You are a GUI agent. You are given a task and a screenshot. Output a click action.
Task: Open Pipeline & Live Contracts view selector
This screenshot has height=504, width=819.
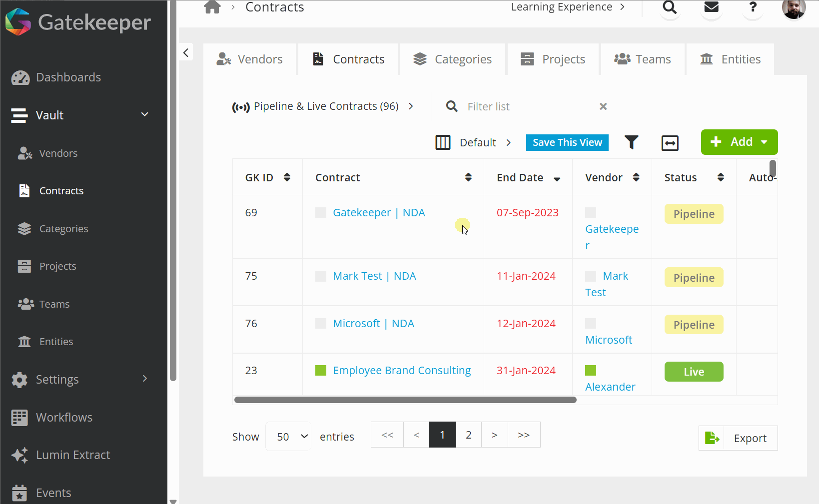pos(322,106)
